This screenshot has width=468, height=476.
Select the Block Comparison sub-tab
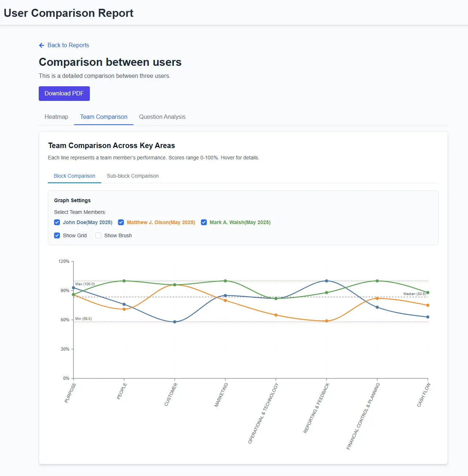coord(75,176)
